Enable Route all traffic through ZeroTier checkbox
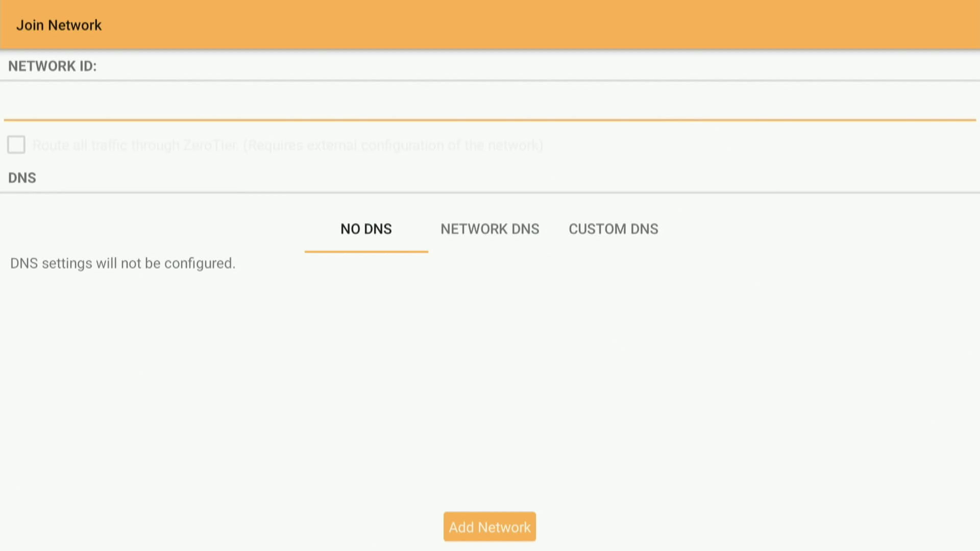Screen dimensions: 980x551 point(16,145)
